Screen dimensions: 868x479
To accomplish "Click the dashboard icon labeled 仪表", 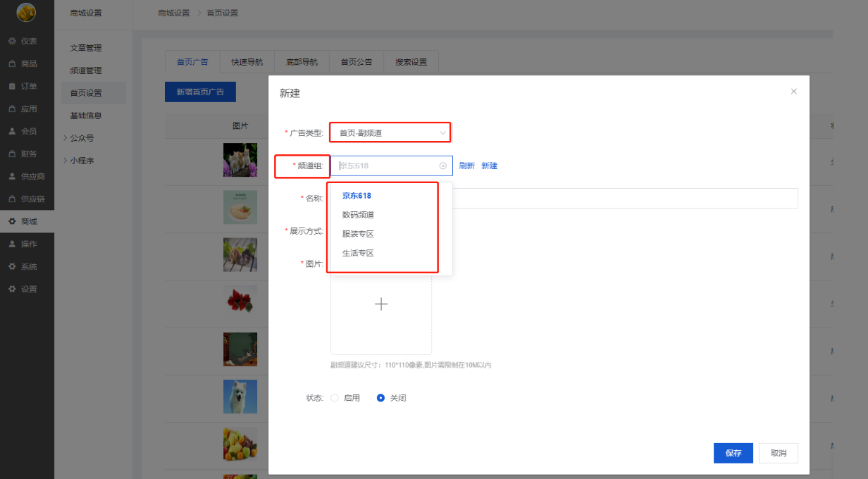I will point(12,41).
